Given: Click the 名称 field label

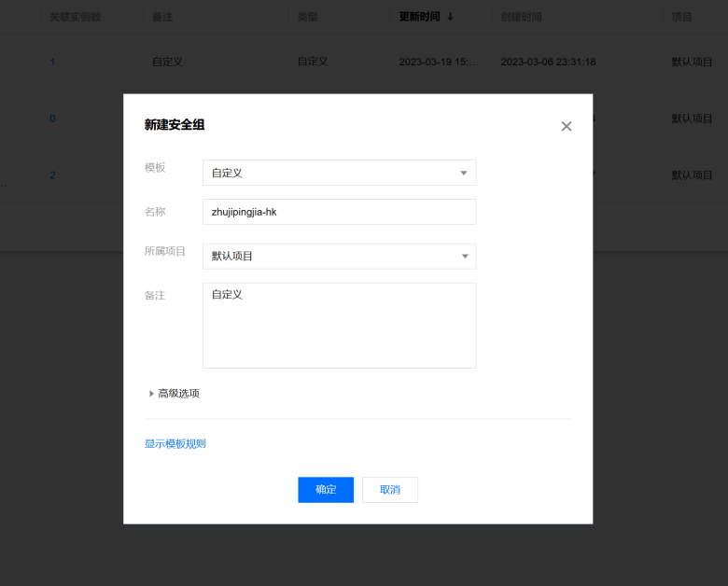Looking at the screenshot, I should 155,212.
